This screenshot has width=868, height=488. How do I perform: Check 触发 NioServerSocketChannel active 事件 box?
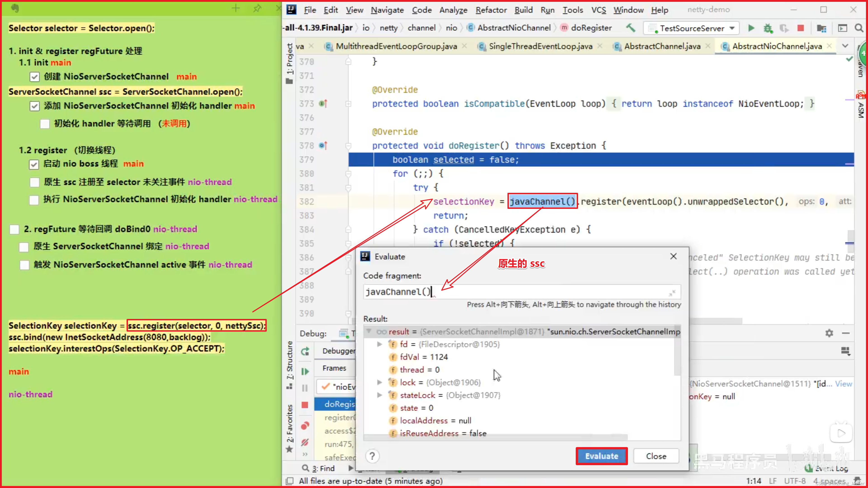coord(24,265)
